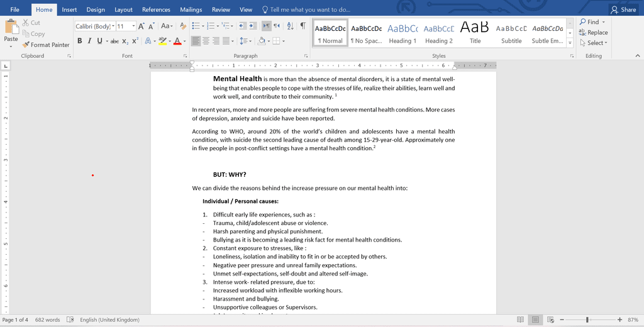The image size is (644, 327).
Task: Apply text effects and typography
Action: pyautogui.click(x=148, y=41)
